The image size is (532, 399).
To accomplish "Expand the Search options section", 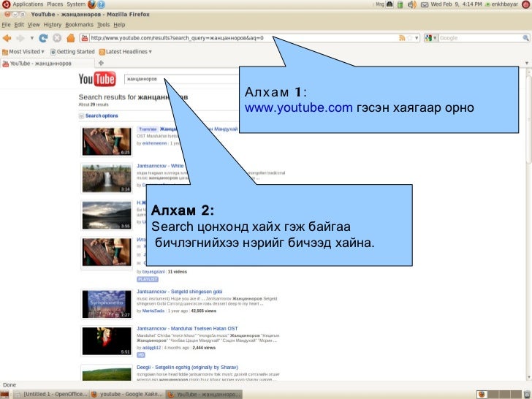I will [99, 115].
